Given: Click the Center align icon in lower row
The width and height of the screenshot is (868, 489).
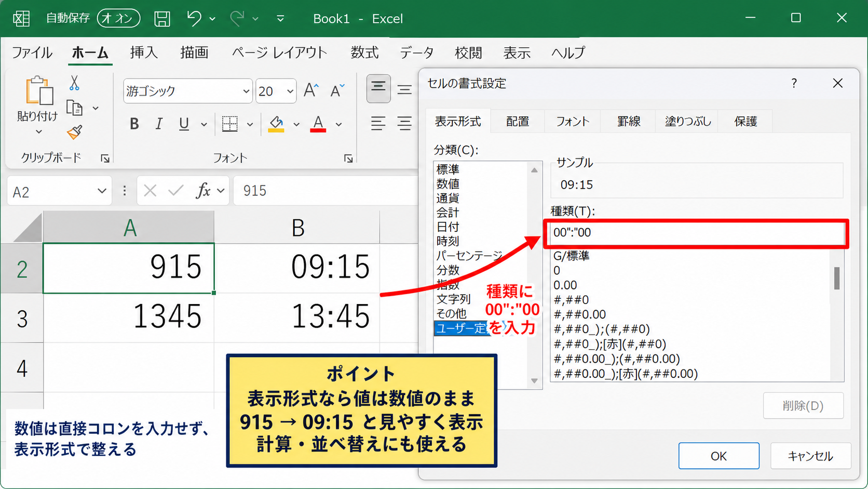Looking at the screenshot, I should [404, 124].
